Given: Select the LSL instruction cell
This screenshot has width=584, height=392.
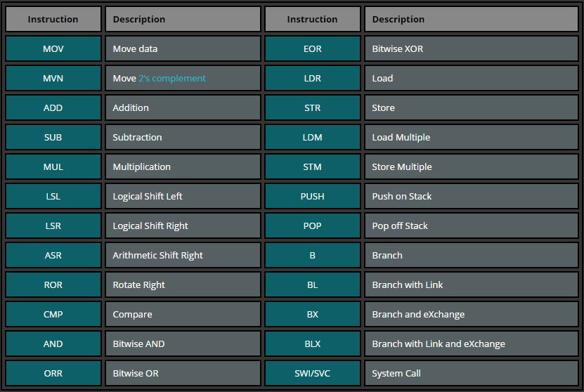Looking at the screenshot, I should pos(53,197).
